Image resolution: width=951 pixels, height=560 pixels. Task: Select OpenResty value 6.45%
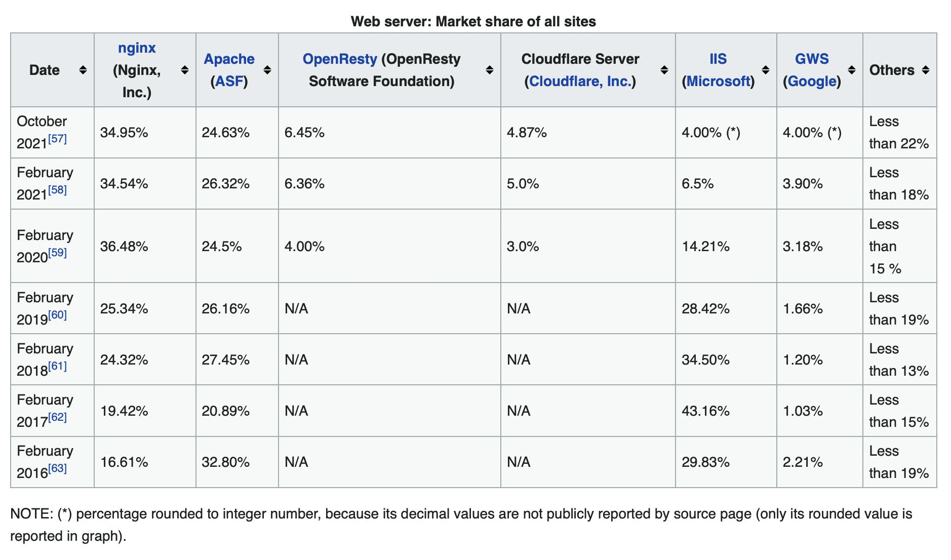(x=304, y=133)
